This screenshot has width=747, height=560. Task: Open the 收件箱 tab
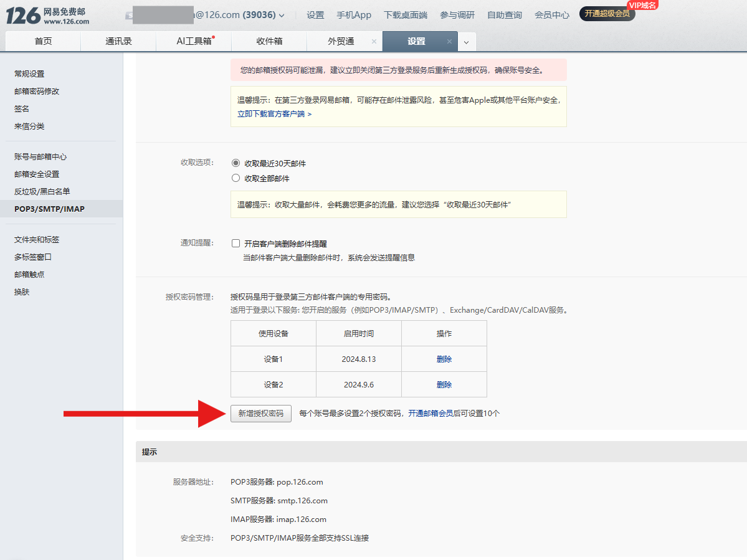[x=269, y=42]
